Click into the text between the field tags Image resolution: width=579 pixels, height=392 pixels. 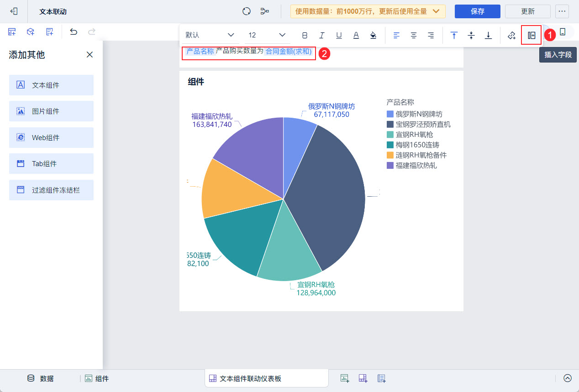click(240, 51)
